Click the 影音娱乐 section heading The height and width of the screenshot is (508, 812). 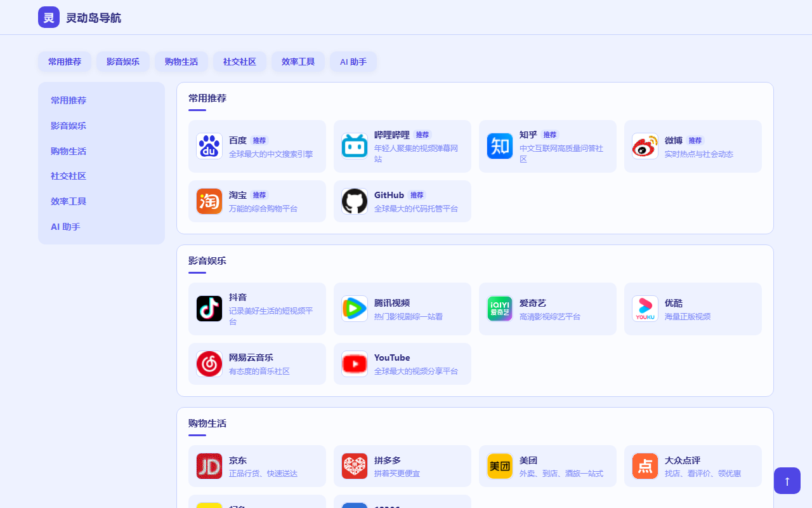pyautogui.click(x=207, y=260)
